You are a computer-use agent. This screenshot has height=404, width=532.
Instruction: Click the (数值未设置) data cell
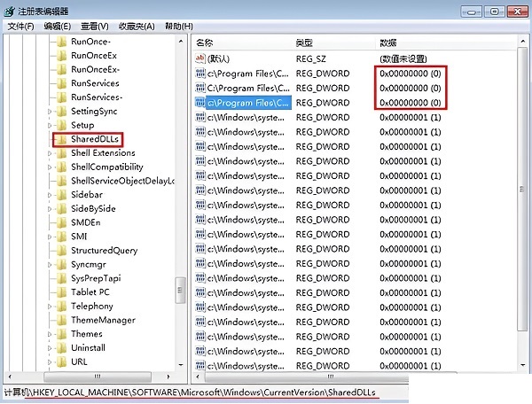pos(403,58)
